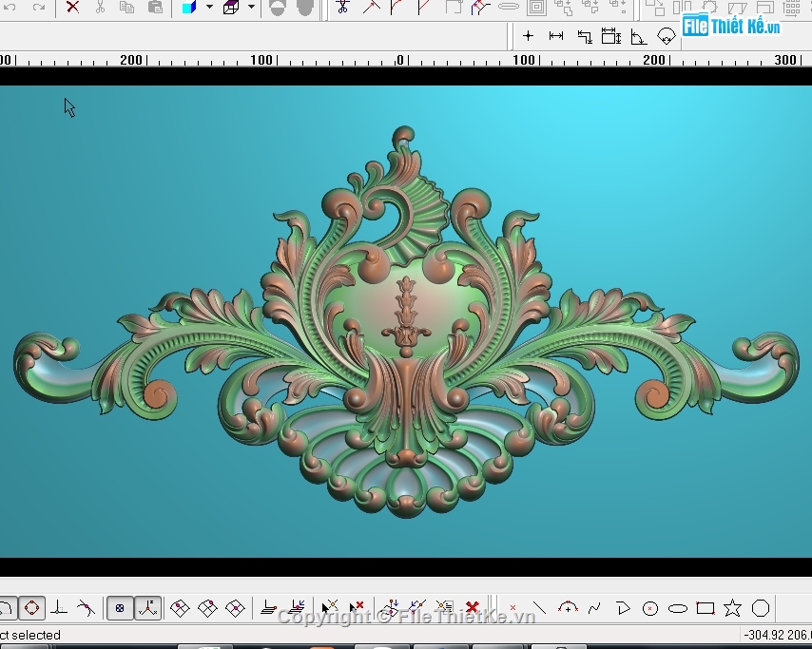Screen dimensions: 812x649
Task: Select the circle drawing tool
Action: [650, 609]
